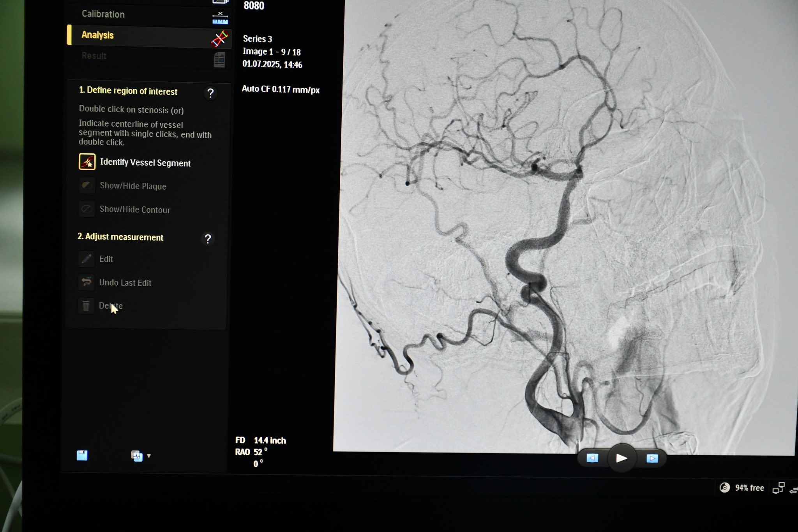Open help for Define region of interest

click(210, 93)
